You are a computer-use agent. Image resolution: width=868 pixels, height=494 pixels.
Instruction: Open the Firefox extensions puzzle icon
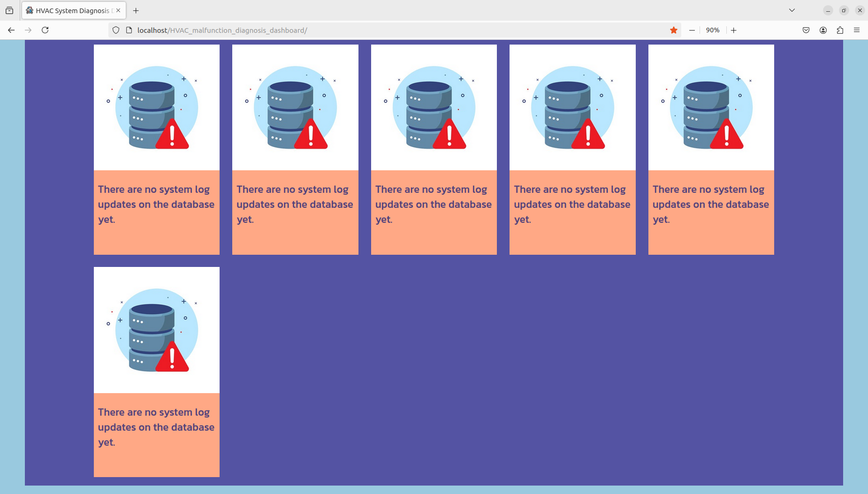(x=840, y=30)
